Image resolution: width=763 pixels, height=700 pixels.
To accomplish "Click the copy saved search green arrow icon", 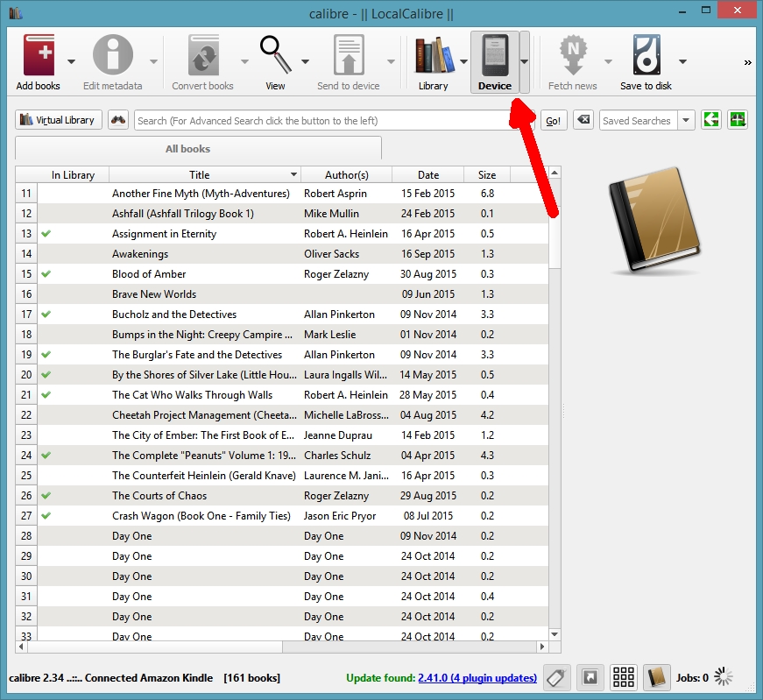I will click(x=711, y=120).
